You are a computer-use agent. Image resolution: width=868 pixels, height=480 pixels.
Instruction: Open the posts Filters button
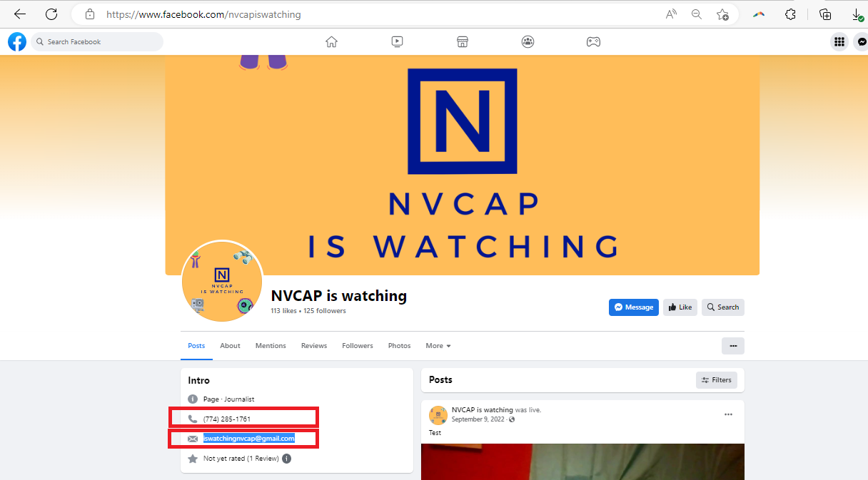(x=717, y=380)
